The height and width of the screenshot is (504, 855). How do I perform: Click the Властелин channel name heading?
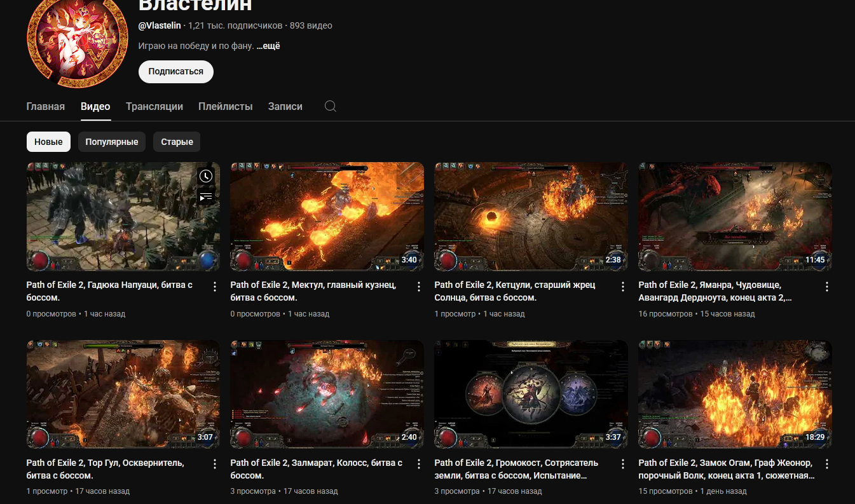pos(195,5)
